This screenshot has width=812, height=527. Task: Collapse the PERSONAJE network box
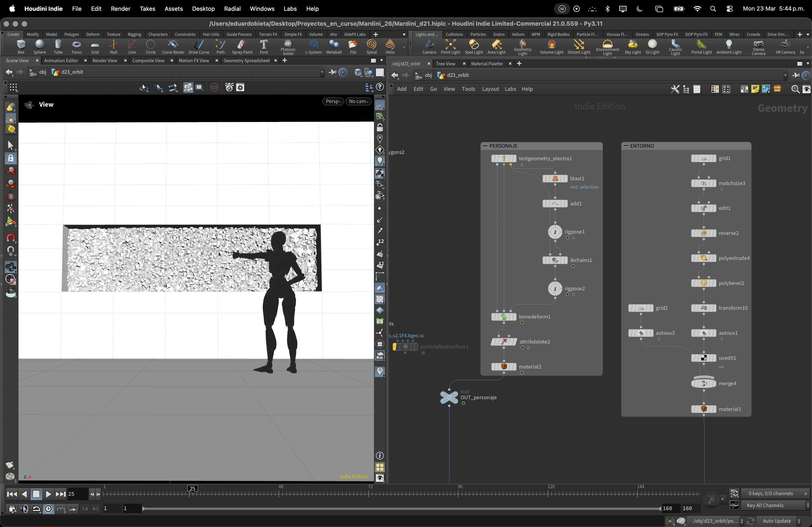click(485, 146)
